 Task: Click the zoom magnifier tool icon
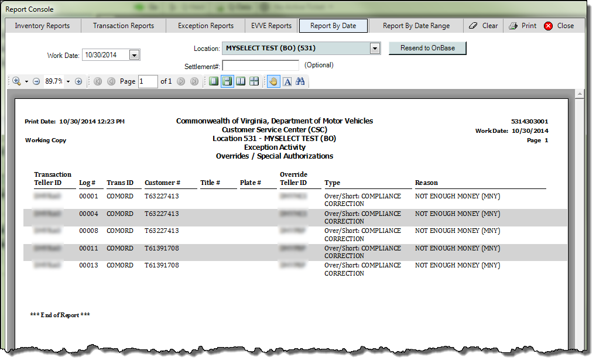tap(16, 81)
